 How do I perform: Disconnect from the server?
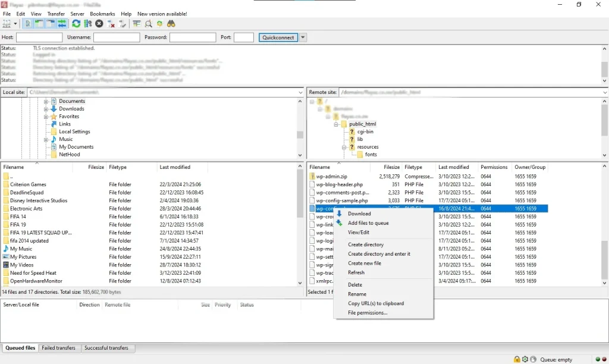pos(110,24)
